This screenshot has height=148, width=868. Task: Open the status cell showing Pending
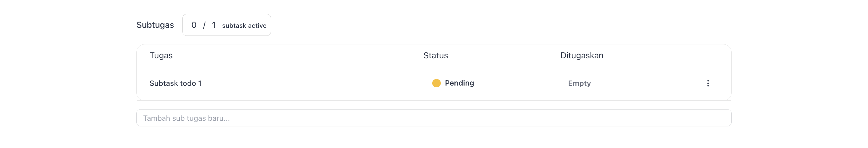coord(453,83)
